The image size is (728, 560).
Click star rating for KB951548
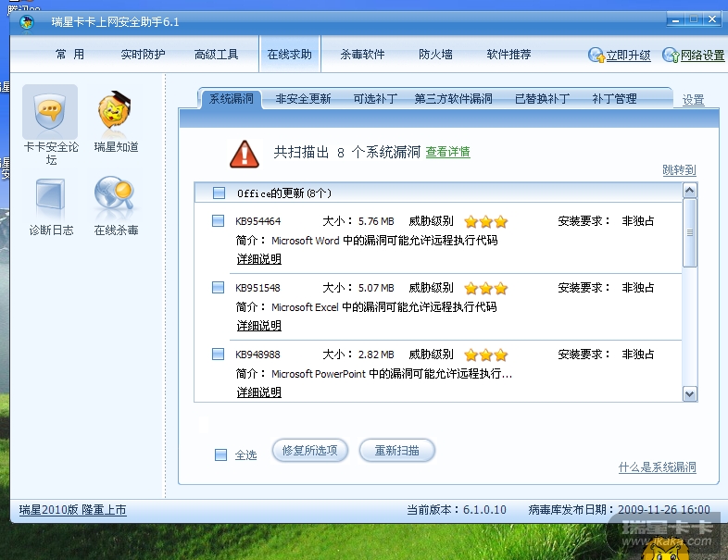click(485, 289)
